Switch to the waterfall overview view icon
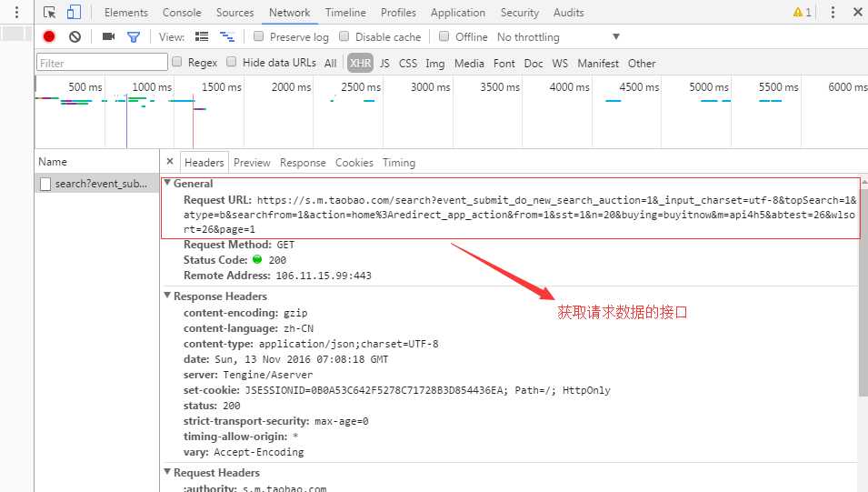 click(x=227, y=36)
